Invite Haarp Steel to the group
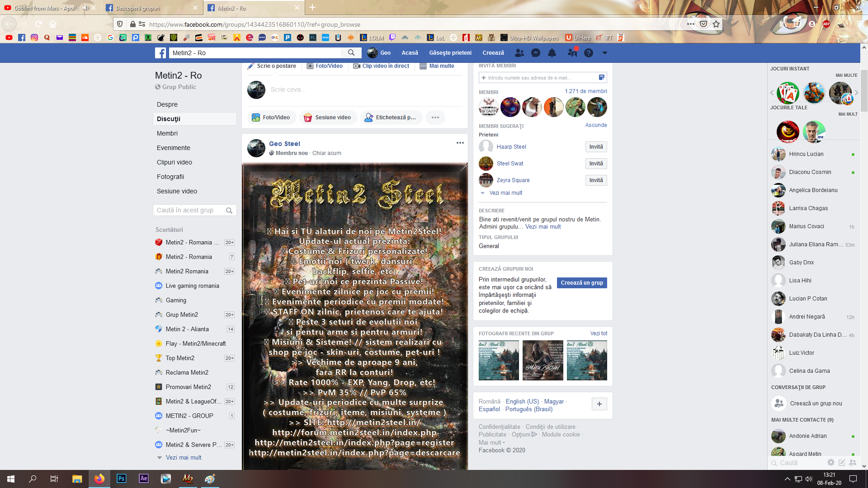Viewport: 868px width, 488px height. 596,147
